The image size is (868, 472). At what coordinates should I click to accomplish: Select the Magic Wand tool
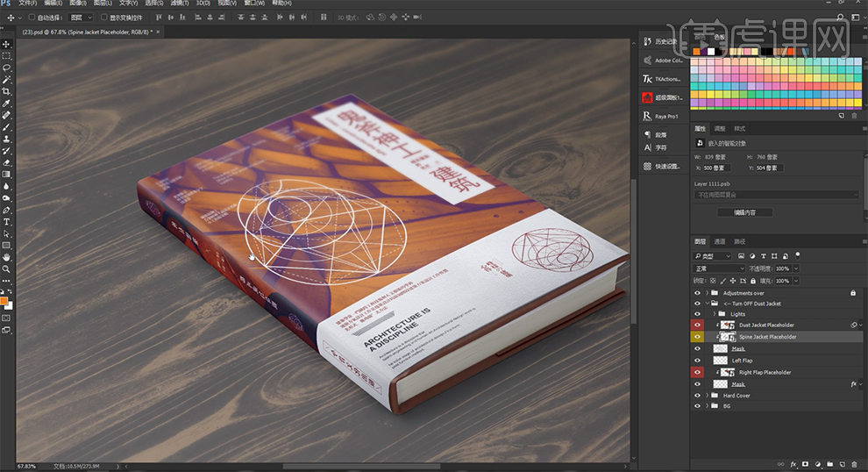tap(6, 80)
